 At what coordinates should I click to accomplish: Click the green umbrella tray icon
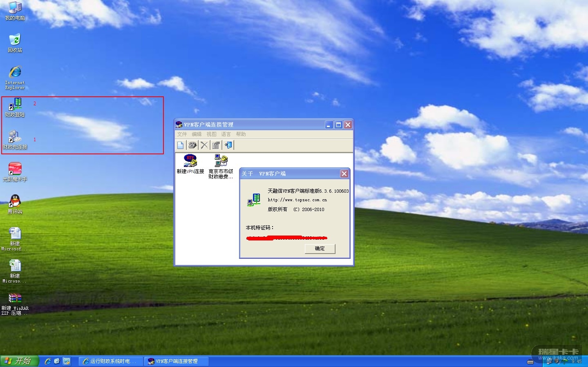565,362
